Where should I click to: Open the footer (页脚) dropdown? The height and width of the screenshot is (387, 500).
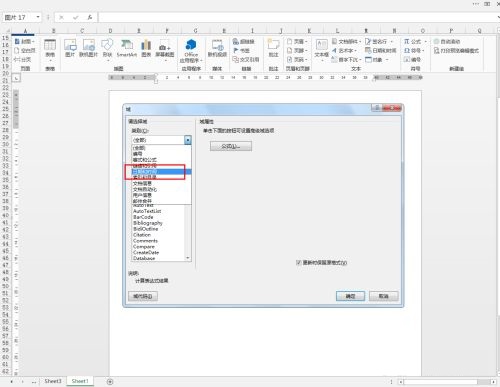(x=297, y=50)
